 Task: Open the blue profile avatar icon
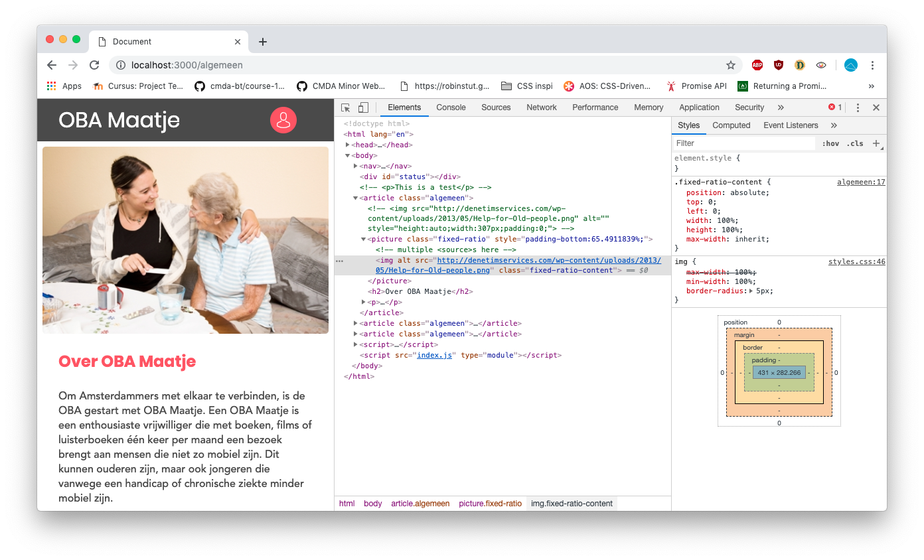[x=851, y=65]
